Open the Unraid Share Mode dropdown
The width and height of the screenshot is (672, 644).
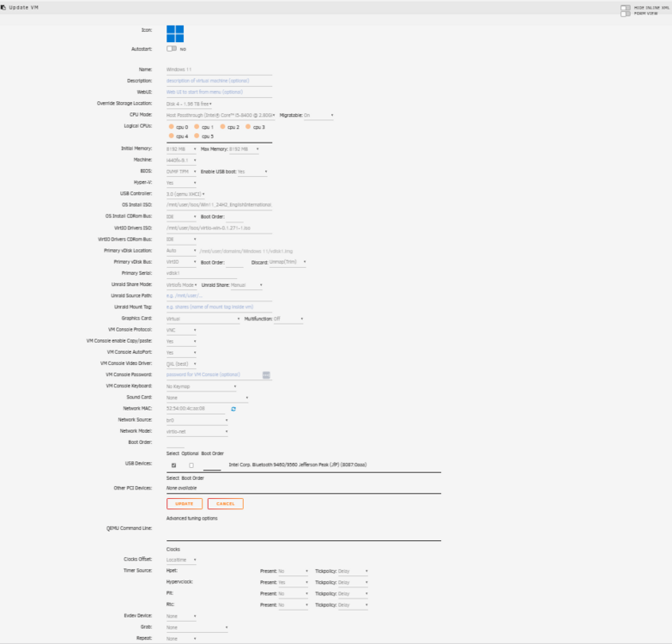[x=182, y=285]
